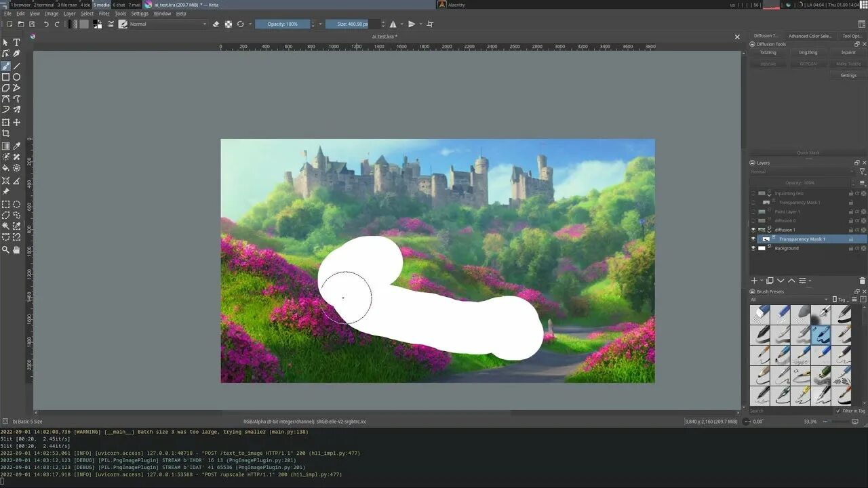Image resolution: width=868 pixels, height=488 pixels.
Task: Toggle Eraser mode in top toolbar
Action: click(216, 24)
